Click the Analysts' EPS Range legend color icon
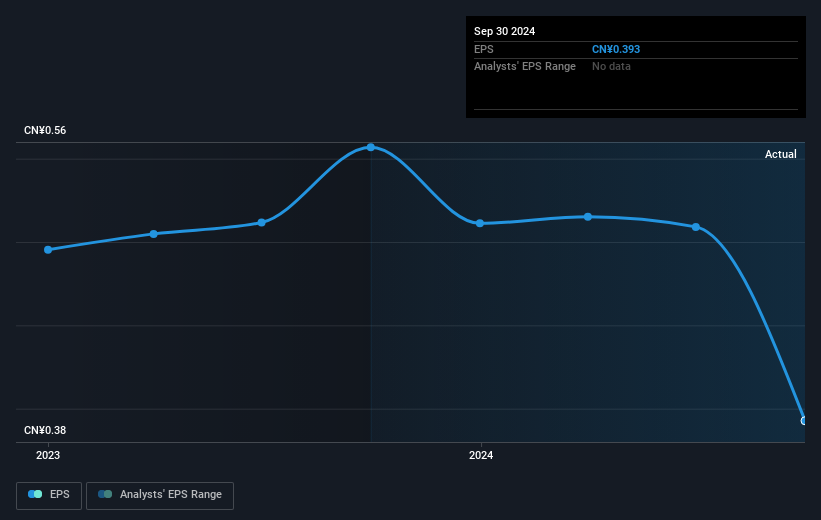The image size is (821, 520). point(105,494)
